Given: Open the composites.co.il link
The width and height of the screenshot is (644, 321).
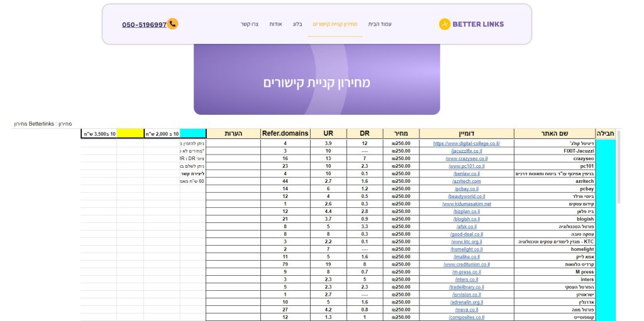Looking at the screenshot, I should click(467, 317).
